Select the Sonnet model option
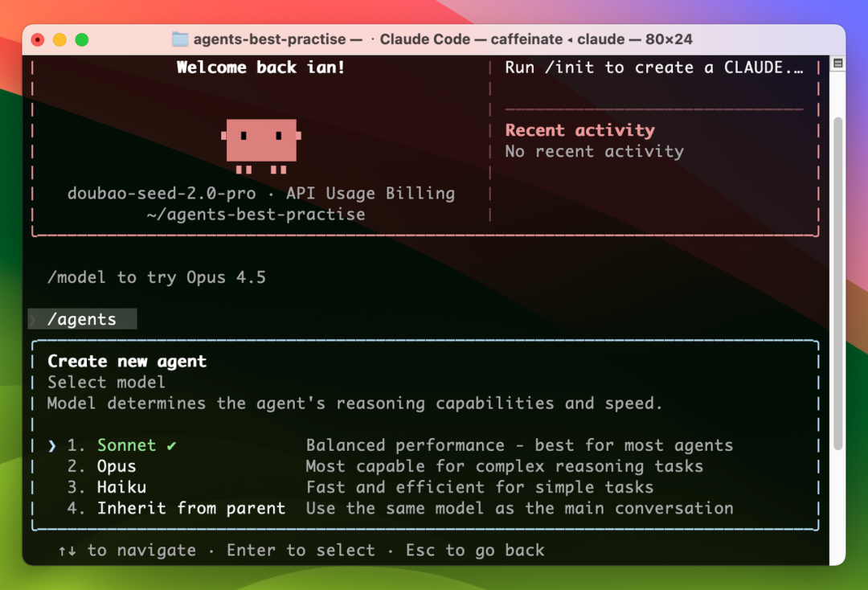 (x=127, y=445)
